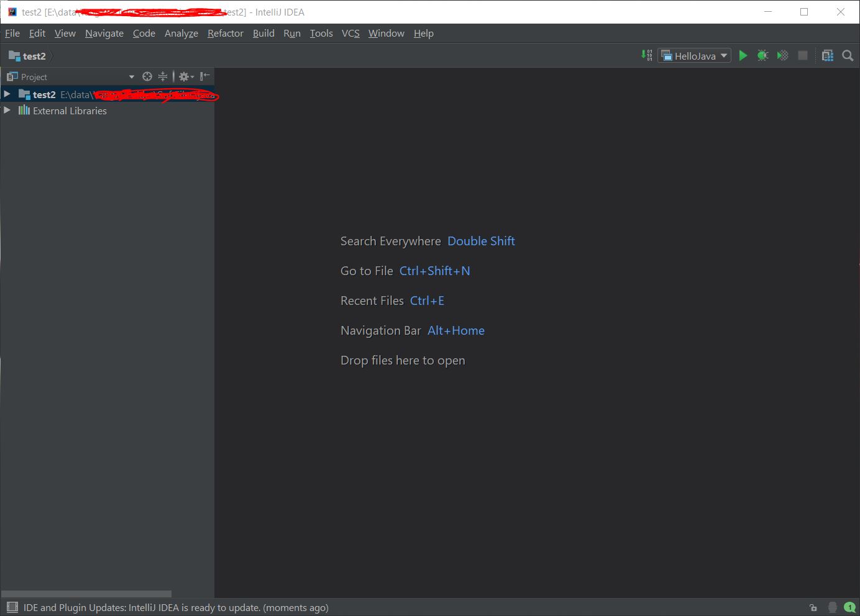
Task: Hide the Project tool window panel
Action: coord(204,76)
